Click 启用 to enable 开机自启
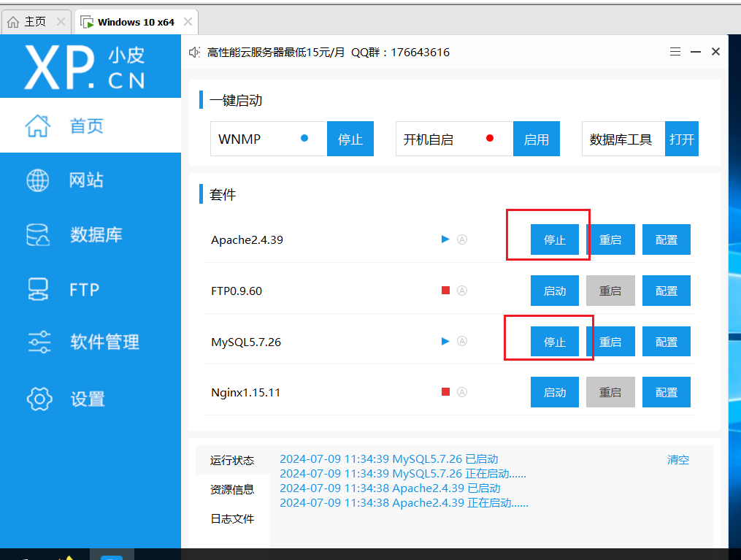The height and width of the screenshot is (560, 741). pos(537,139)
